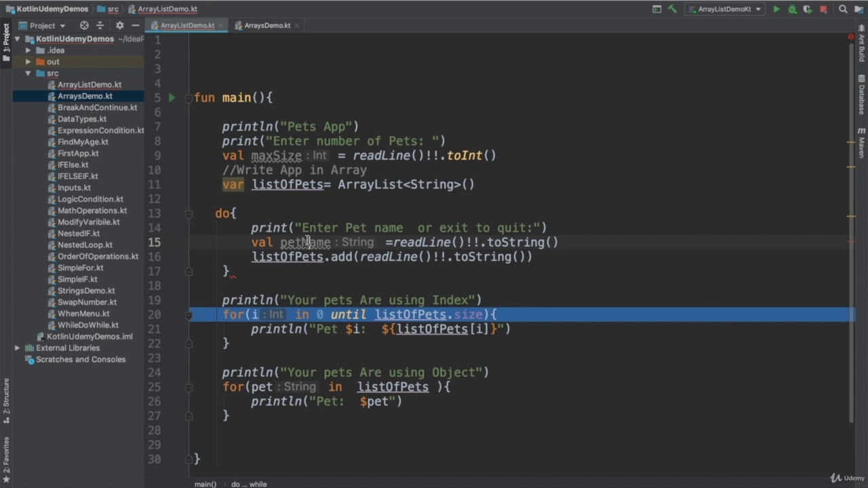This screenshot has width=868, height=488.
Task: Open Project Structure icon at top right
Action: pyautogui.click(x=859, y=9)
